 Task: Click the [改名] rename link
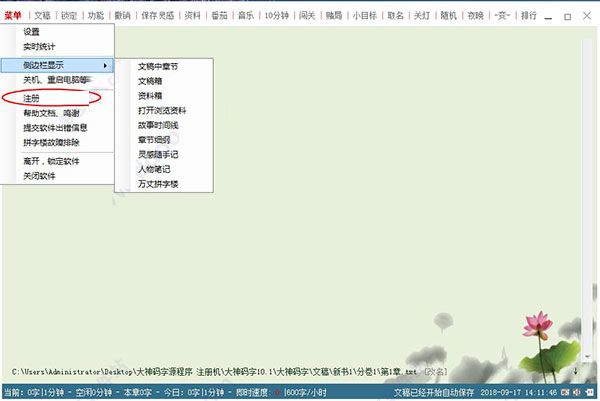[436, 372]
